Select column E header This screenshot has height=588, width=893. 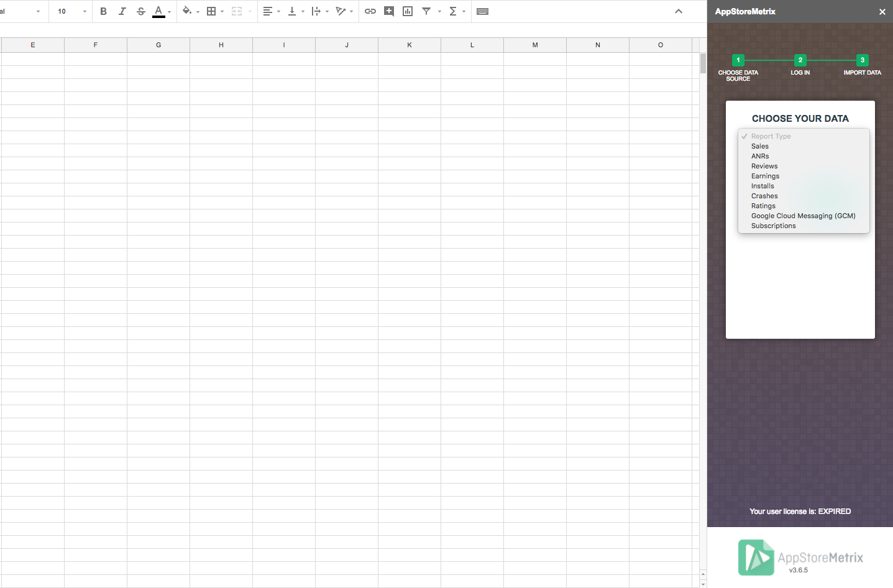tap(33, 45)
